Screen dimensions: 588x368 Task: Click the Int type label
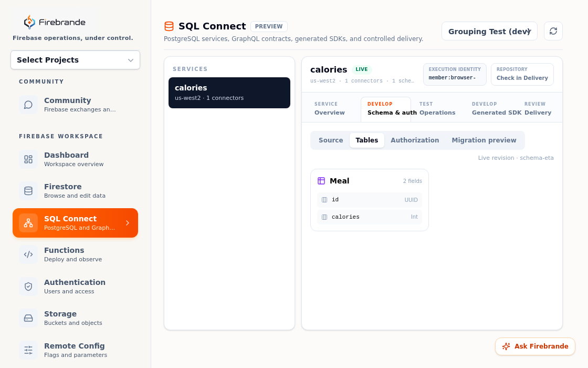click(x=414, y=217)
